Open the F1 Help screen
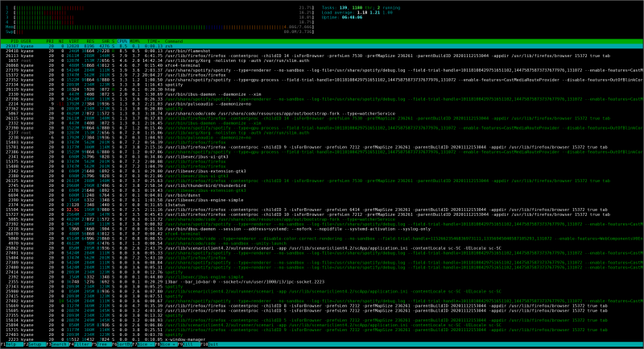The image size is (644, 349). [x=11, y=344]
